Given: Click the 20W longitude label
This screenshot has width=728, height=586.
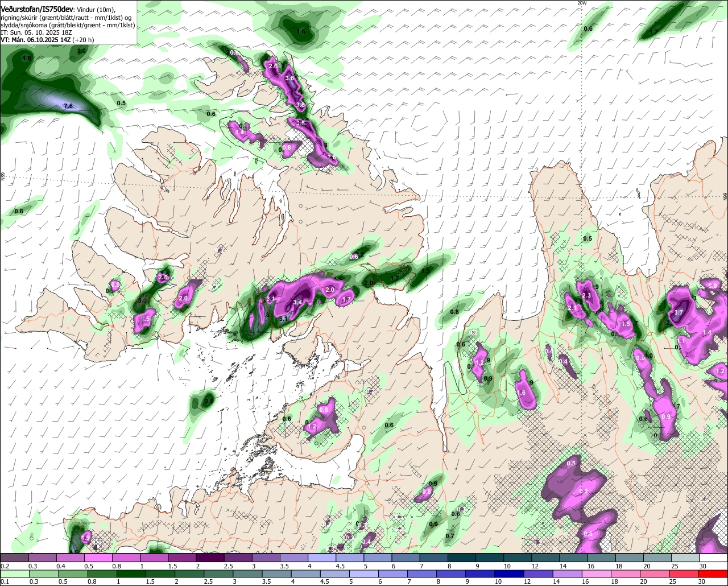Looking at the screenshot, I should coord(581,3).
